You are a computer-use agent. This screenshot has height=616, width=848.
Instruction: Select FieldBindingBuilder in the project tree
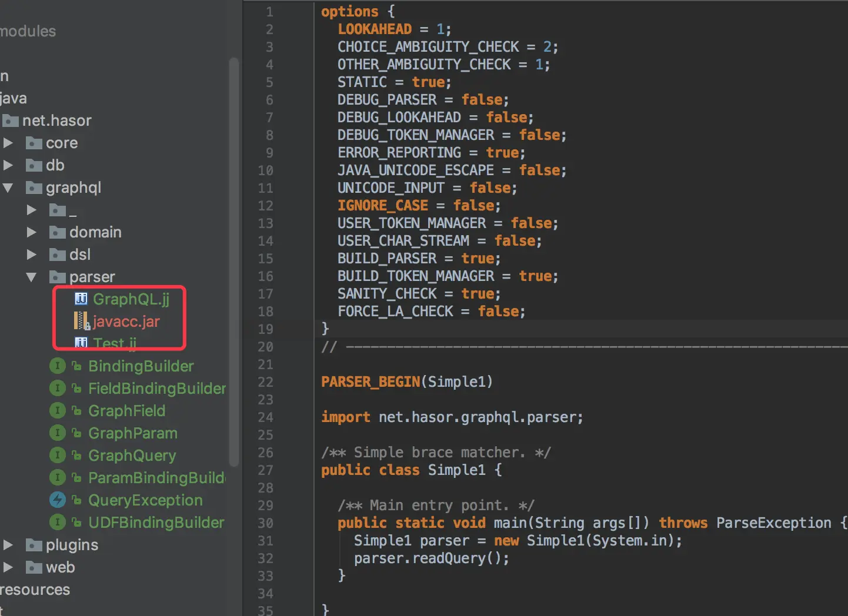coord(157,389)
